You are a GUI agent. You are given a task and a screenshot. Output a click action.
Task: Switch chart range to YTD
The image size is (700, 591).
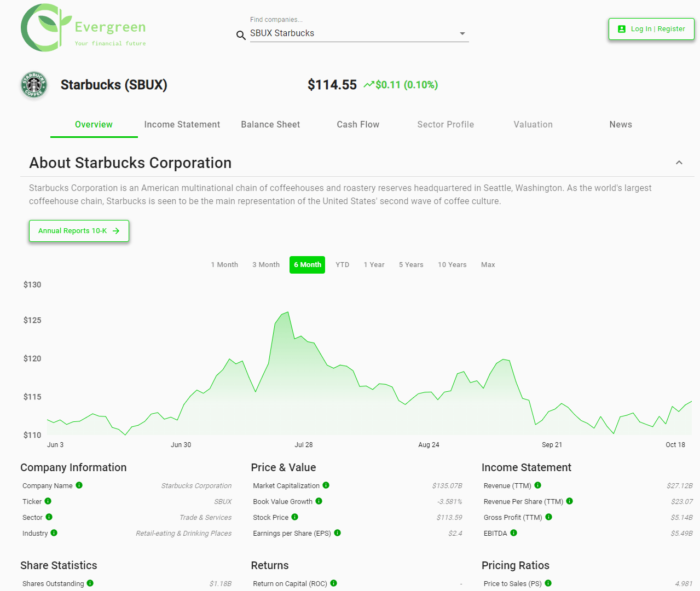(x=343, y=265)
